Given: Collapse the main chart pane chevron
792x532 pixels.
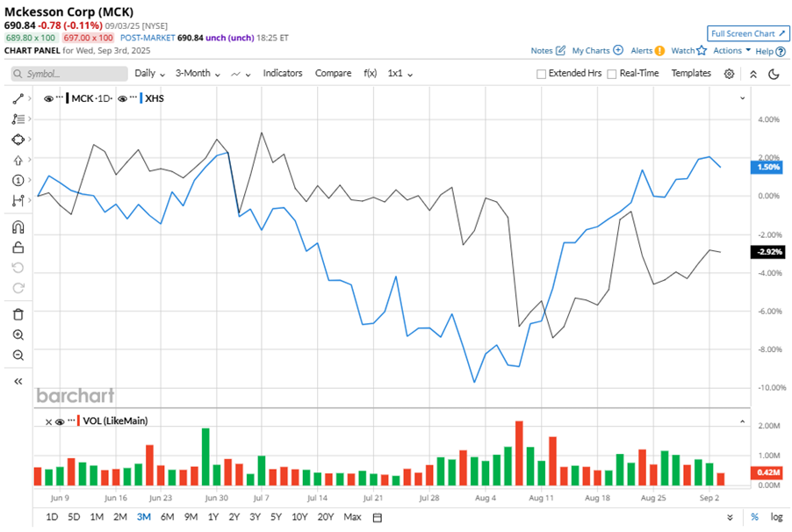Looking at the screenshot, I should pos(743,98).
